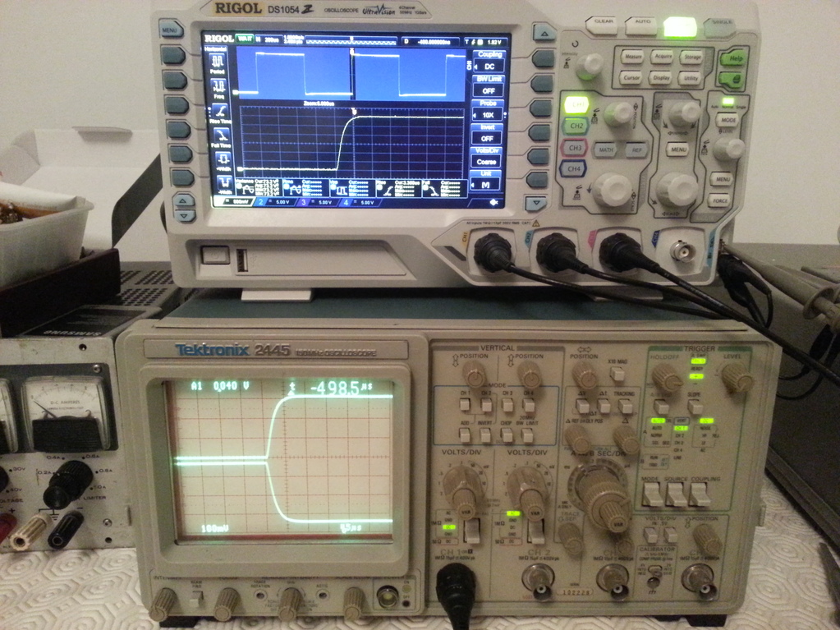Tap the Rigol REF button
Image resolution: width=840 pixels, height=630 pixels.
[x=636, y=150]
